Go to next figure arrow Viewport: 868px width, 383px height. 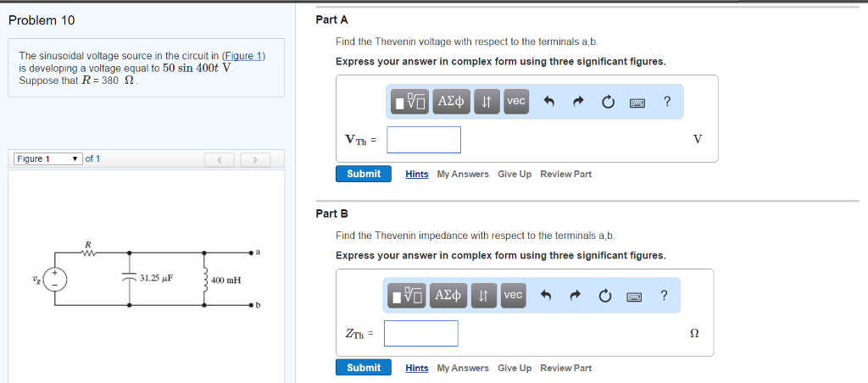pyautogui.click(x=254, y=160)
